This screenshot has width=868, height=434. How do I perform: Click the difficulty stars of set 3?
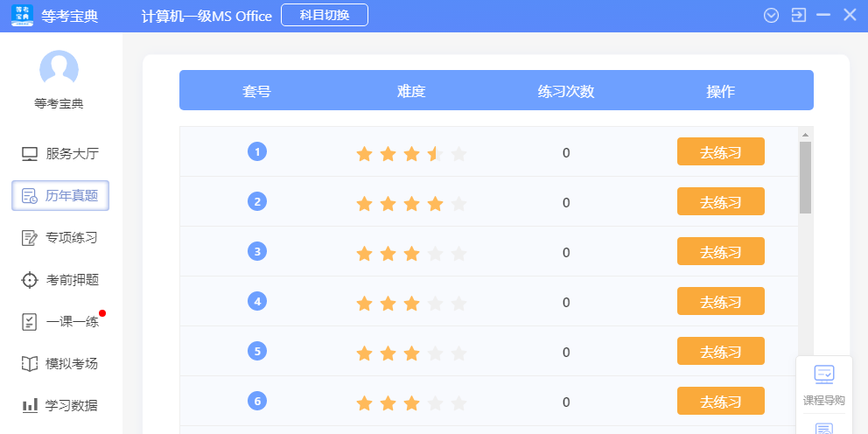(411, 254)
